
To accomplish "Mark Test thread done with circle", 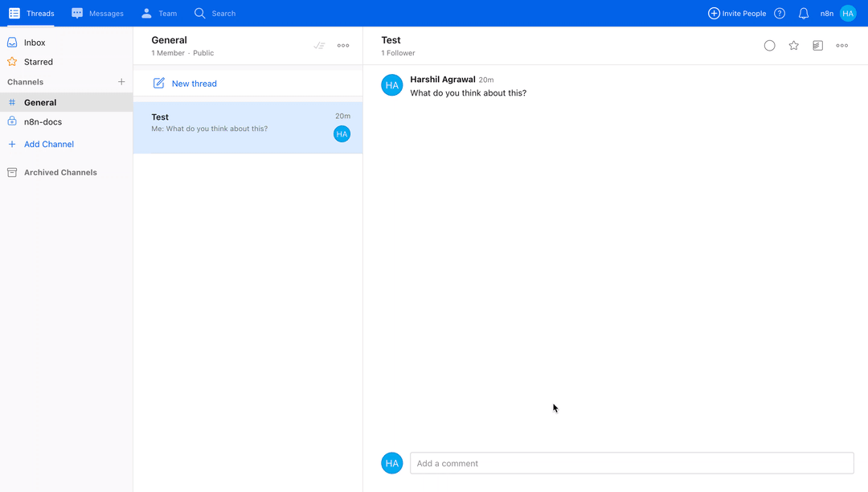I will (x=769, y=46).
